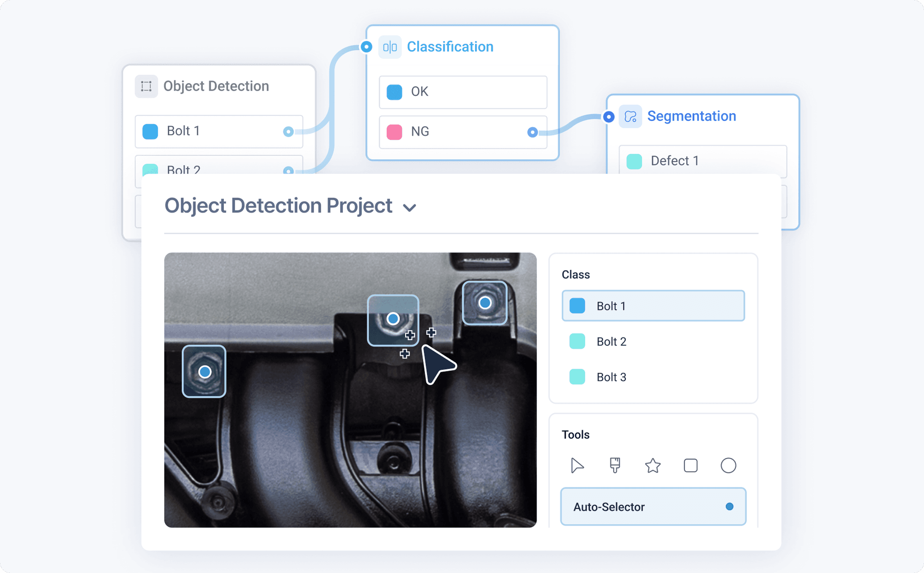Toggle the Bolt 1 output connector
924x573 pixels.
(x=289, y=131)
